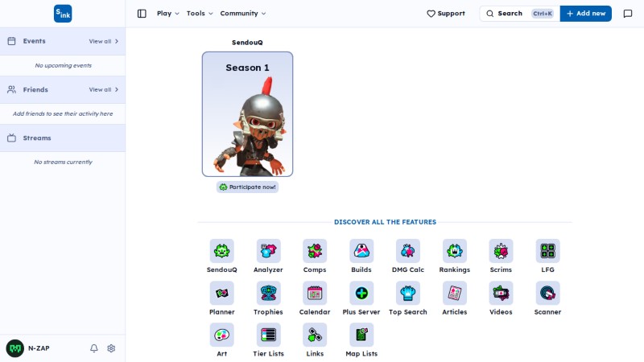
Task: Focus the Search field
Action: coord(519,14)
